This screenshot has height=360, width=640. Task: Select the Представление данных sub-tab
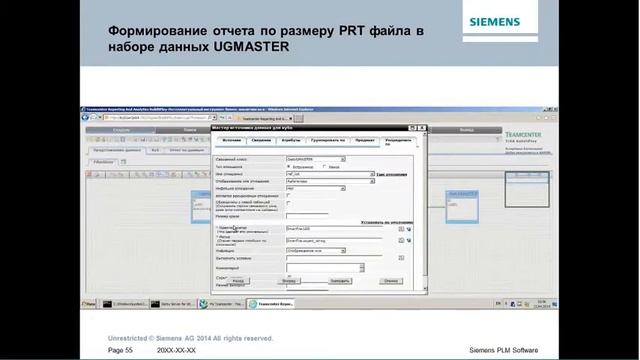pyautogui.click(x=117, y=150)
